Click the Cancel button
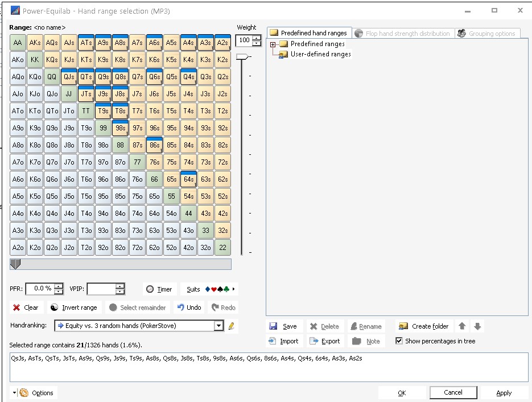Image resolution: width=532 pixels, height=402 pixels. point(453,392)
